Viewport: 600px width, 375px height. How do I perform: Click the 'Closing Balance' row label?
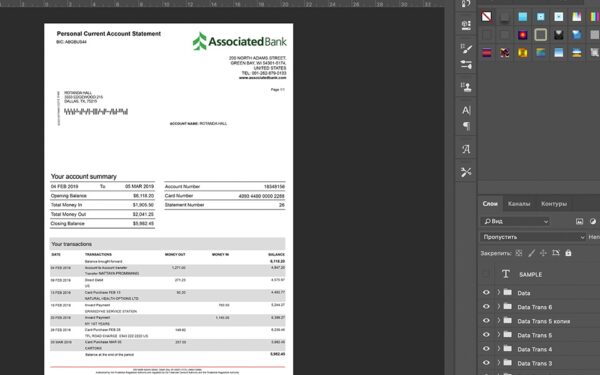click(x=68, y=223)
